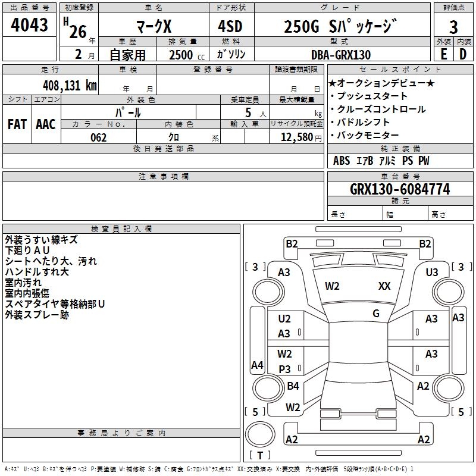
Task: Select the mileage 408,131 km
Action: click(70, 85)
